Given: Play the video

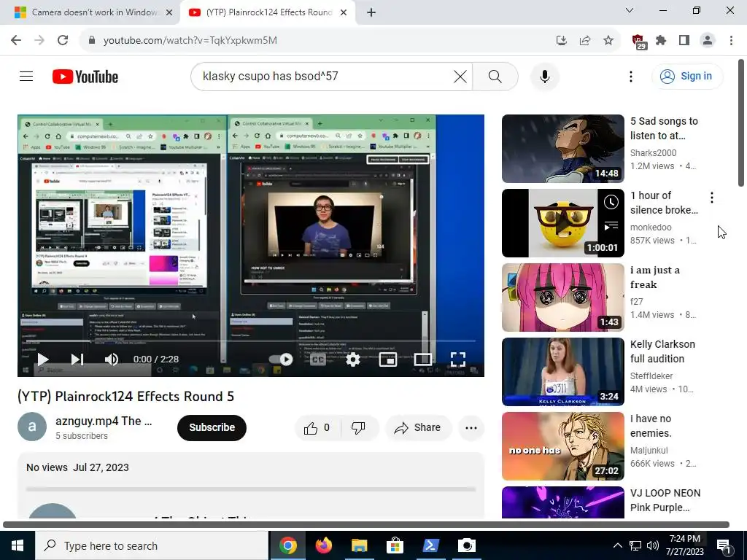Looking at the screenshot, I should [43, 359].
